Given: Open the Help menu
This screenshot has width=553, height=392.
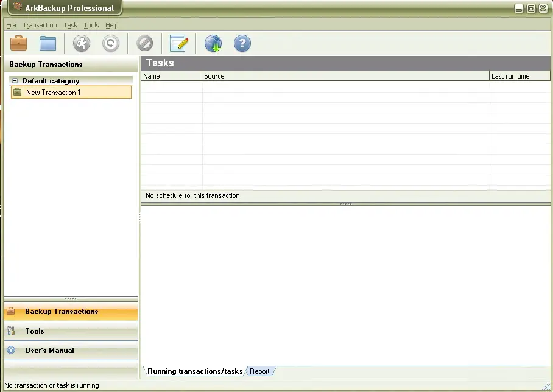Looking at the screenshot, I should click(112, 25).
